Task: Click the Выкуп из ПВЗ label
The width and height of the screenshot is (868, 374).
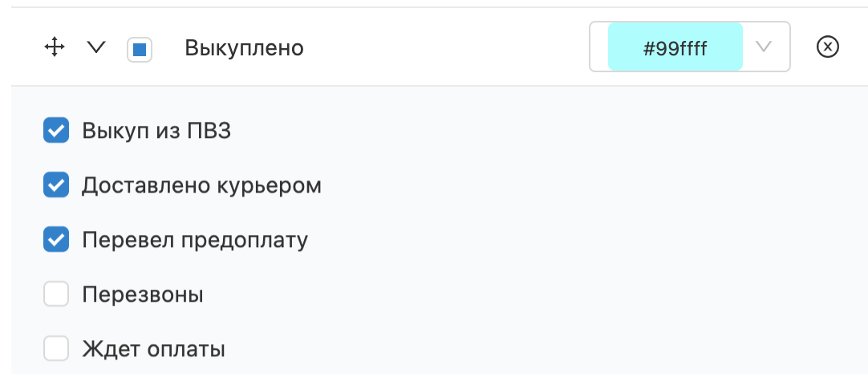Action: pos(156,131)
